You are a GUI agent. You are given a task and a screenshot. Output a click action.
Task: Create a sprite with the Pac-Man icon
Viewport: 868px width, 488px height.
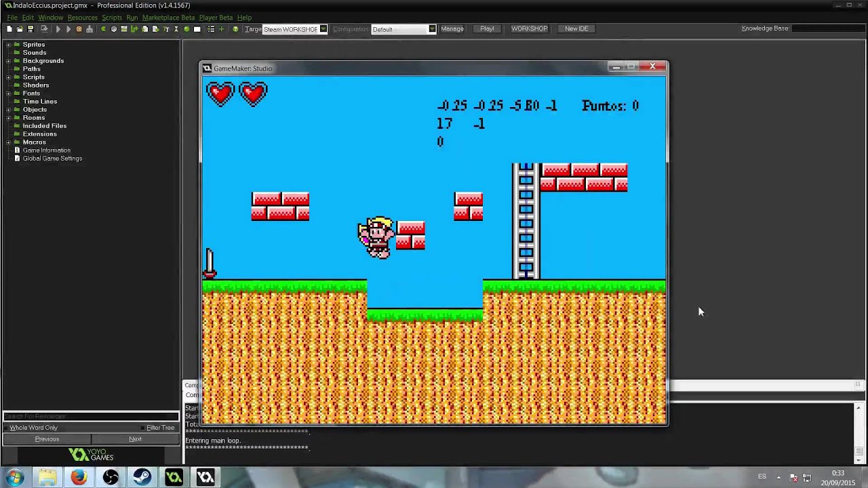104,29
